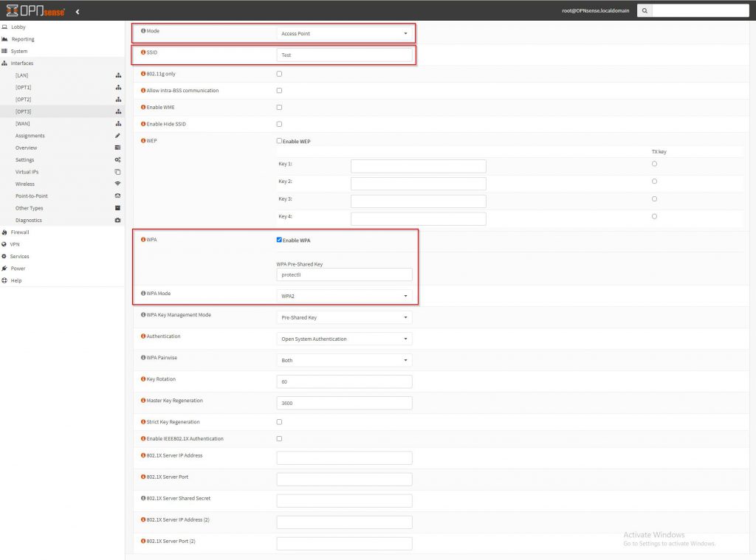Select the TX key radio for Key 1
Viewport: 756px width, 560px height.
[x=654, y=164]
